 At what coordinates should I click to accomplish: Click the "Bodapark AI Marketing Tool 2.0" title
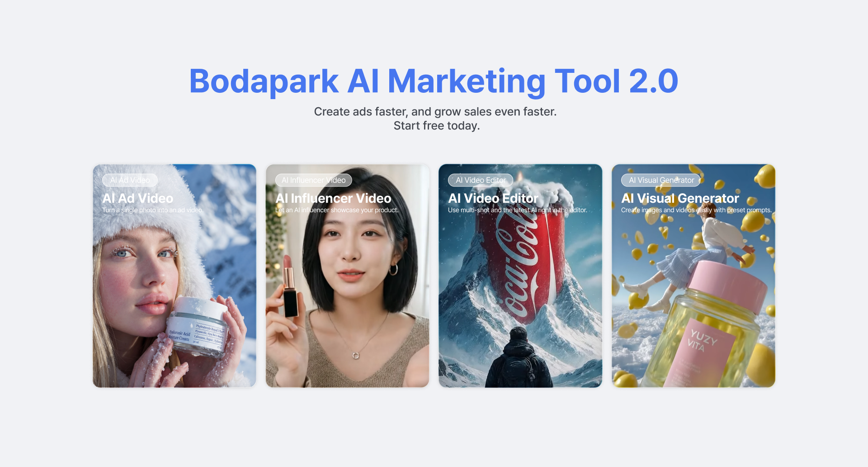tap(434, 81)
